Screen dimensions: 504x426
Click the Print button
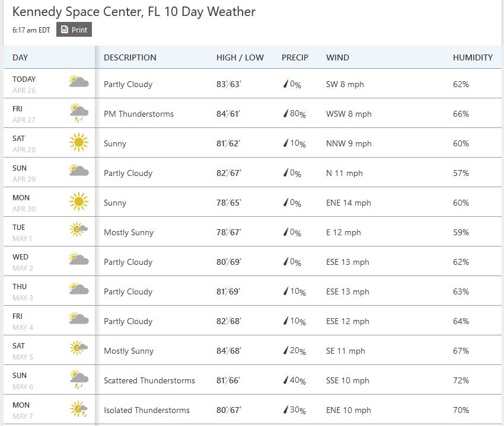coord(74,30)
